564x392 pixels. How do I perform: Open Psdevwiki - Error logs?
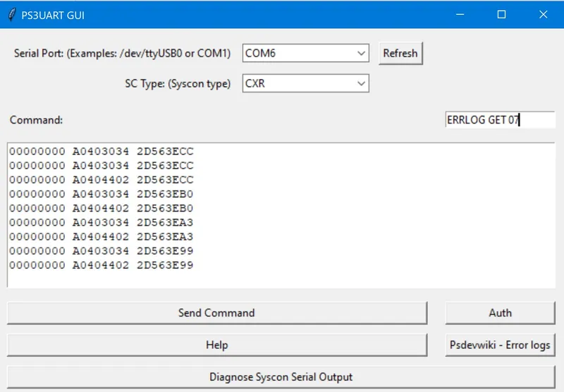point(500,345)
